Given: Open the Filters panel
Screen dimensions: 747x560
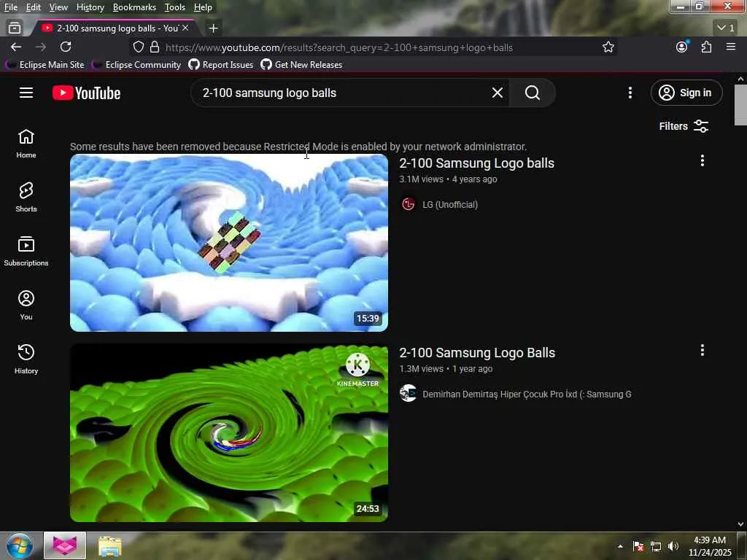Looking at the screenshot, I should [x=684, y=126].
